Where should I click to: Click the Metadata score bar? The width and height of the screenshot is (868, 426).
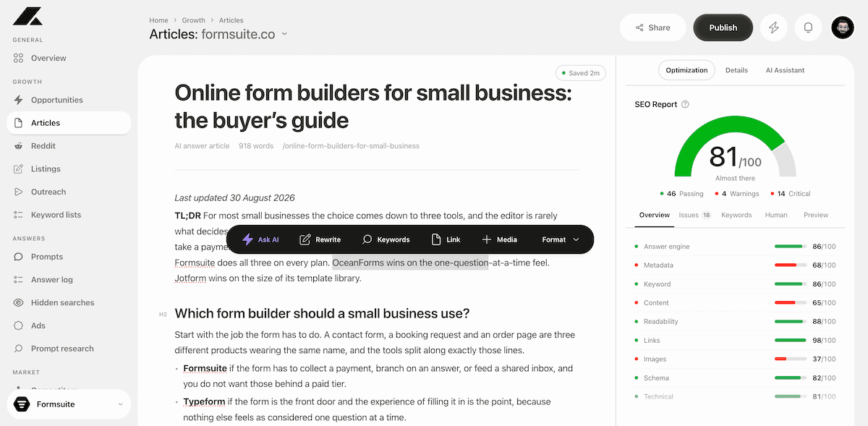click(x=790, y=265)
